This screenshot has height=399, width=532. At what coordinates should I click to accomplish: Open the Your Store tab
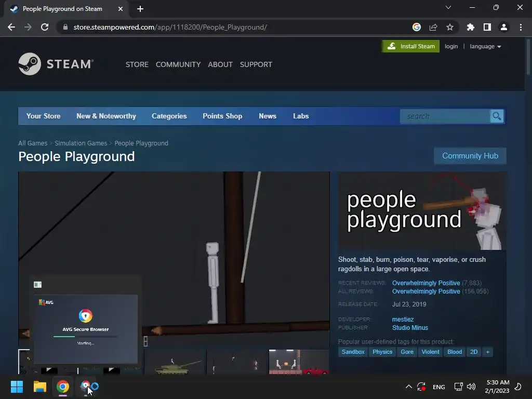click(44, 116)
